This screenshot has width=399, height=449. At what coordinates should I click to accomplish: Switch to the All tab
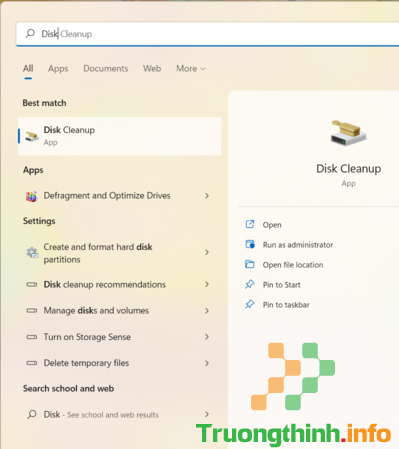pyautogui.click(x=28, y=68)
